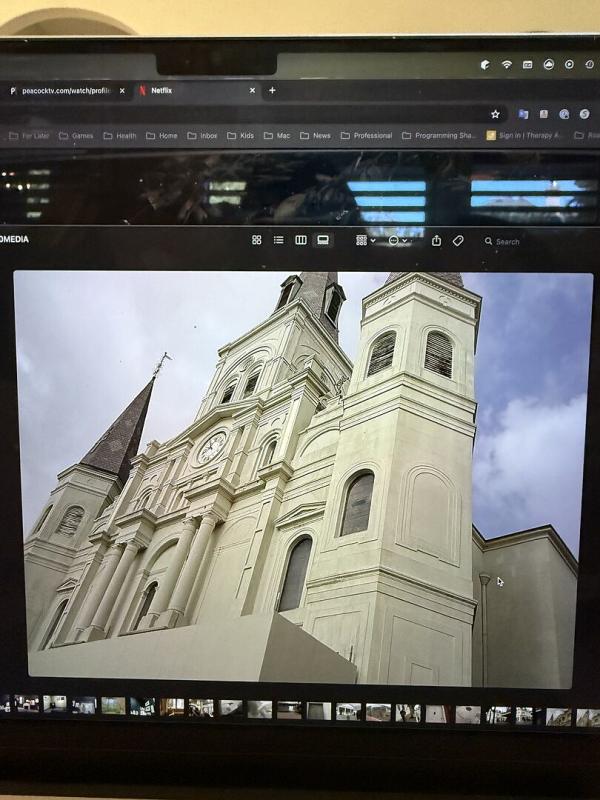Open a new browser tab

pos(272,90)
